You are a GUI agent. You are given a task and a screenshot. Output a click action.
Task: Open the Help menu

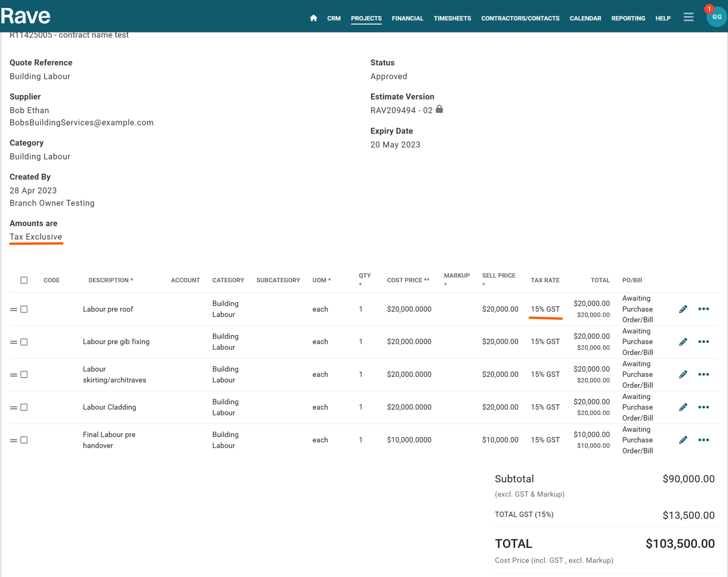663,18
